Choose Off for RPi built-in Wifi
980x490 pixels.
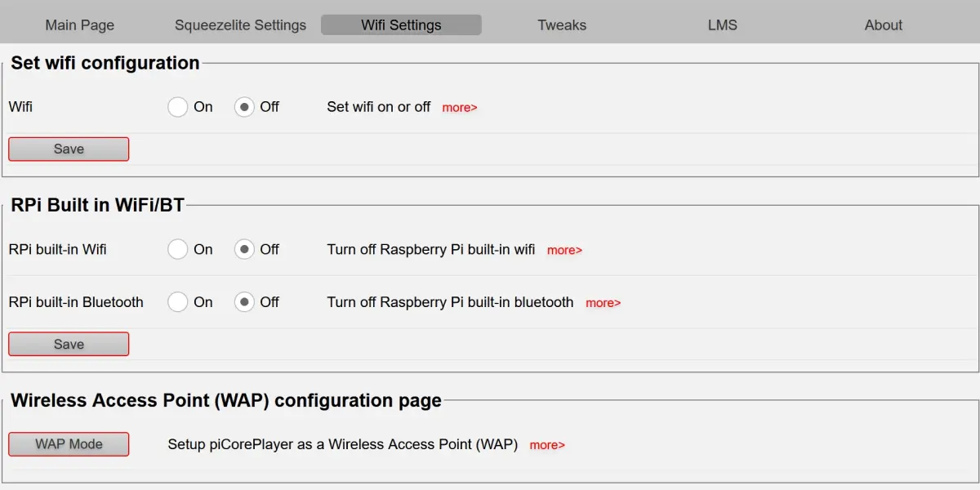[x=244, y=250]
